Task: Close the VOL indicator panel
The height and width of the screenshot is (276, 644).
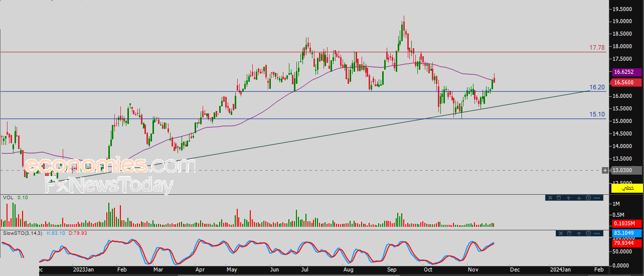Action: point(550,198)
